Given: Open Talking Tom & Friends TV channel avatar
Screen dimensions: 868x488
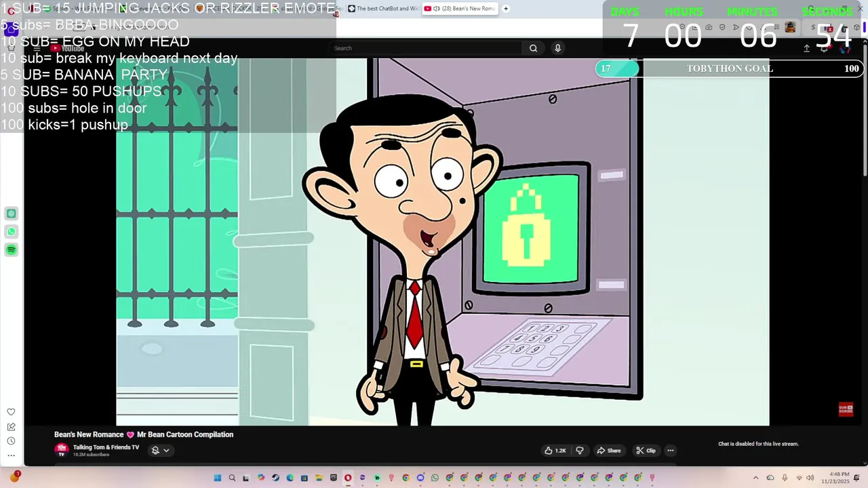Looking at the screenshot, I should tap(62, 449).
